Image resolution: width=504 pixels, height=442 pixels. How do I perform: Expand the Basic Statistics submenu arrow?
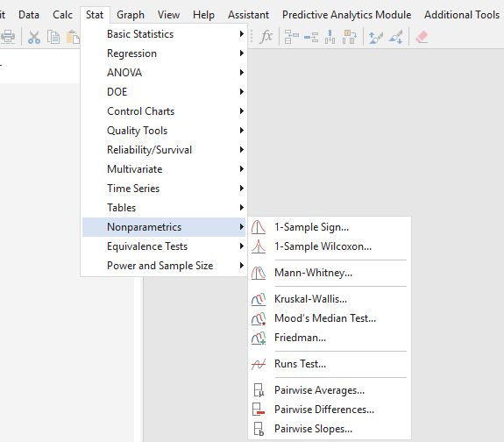pyautogui.click(x=241, y=34)
